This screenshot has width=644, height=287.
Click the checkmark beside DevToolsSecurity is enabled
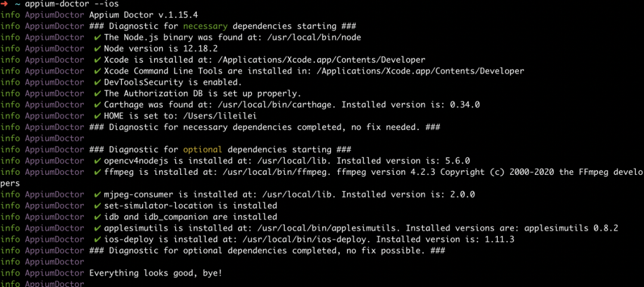click(97, 82)
